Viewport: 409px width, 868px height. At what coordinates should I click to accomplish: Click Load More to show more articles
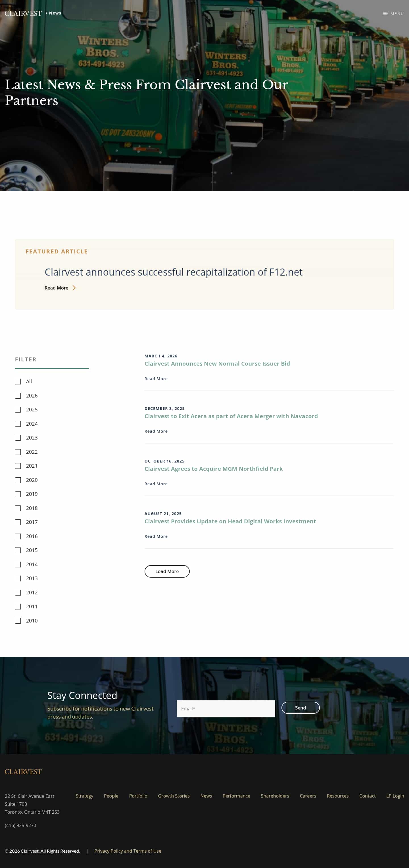[x=167, y=571]
